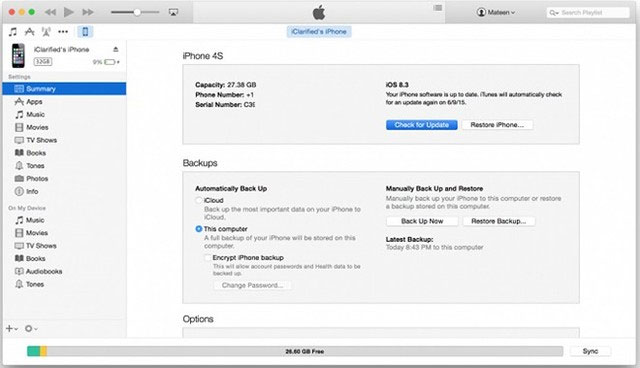Viewport: 640px width, 368px height.
Task: Adjust the volume slider knob
Action: tap(138, 12)
